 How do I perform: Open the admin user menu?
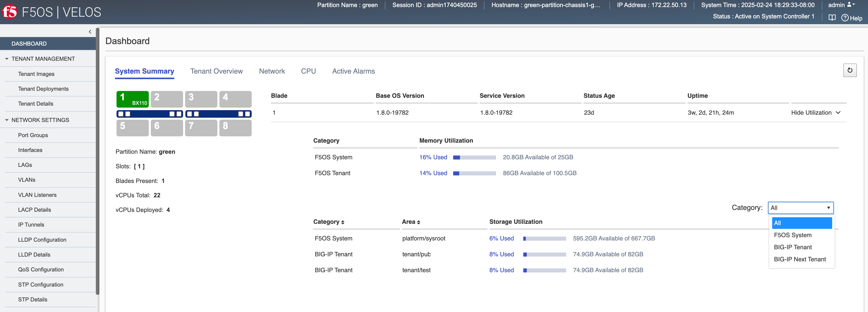[x=841, y=5]
